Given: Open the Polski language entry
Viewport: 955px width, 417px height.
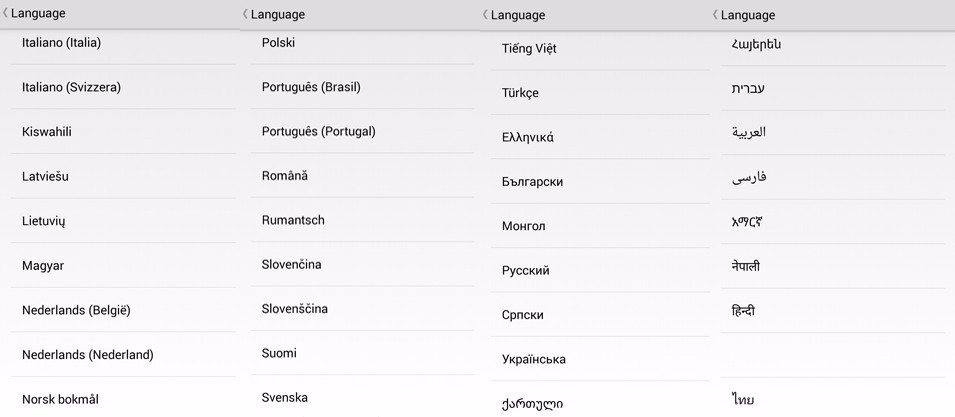Looking at the screenshot, I should (362, 43).
